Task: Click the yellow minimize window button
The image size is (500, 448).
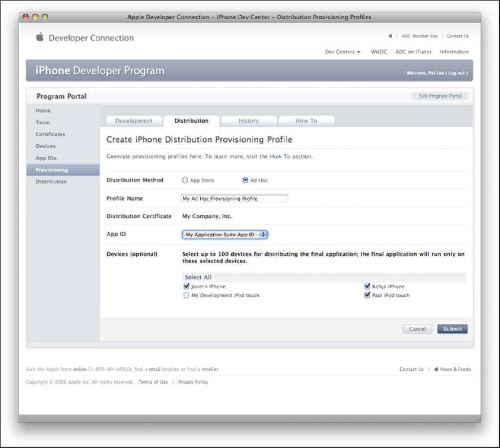Action: coord(35,17)
